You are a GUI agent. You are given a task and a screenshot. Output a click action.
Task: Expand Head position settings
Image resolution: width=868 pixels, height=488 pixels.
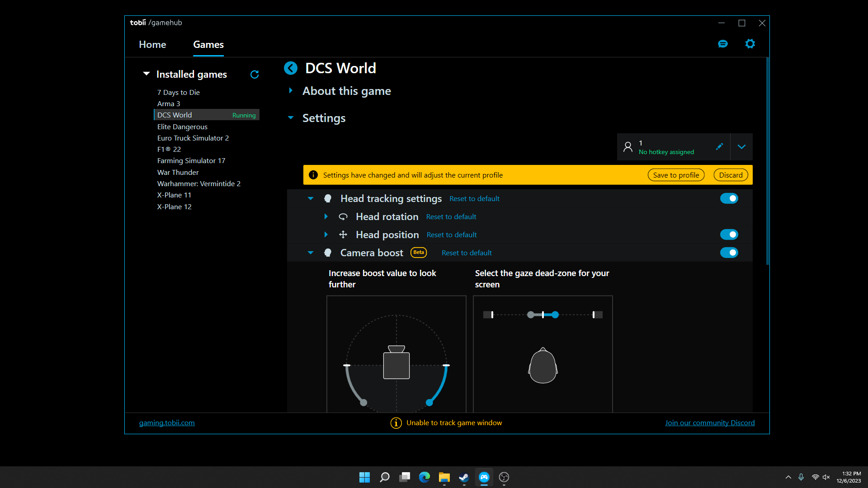[x=326, y=235]
